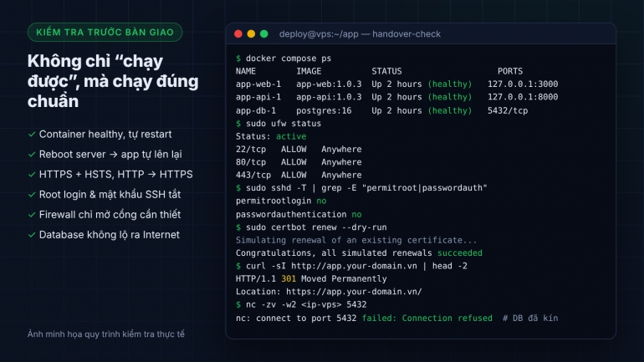644x362 pixels.
Task: Click the text 'Container healthy, tự restart'
Action: [x=105, y=135]
